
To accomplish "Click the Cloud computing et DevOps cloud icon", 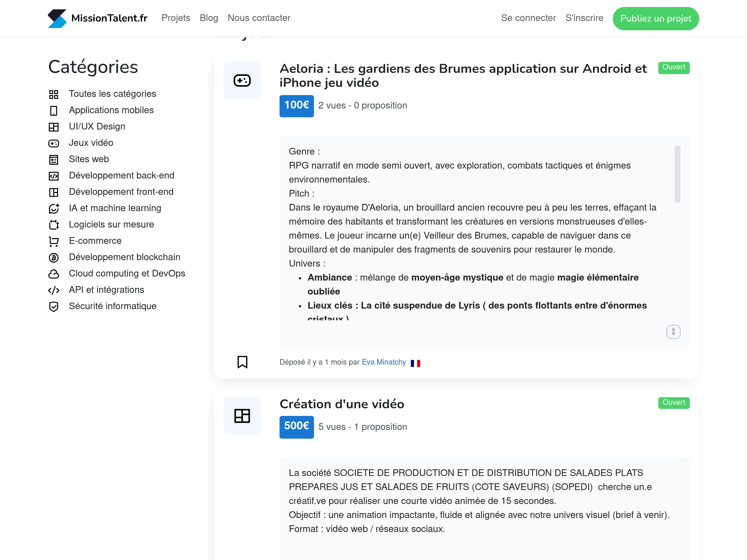I will 54,274.
